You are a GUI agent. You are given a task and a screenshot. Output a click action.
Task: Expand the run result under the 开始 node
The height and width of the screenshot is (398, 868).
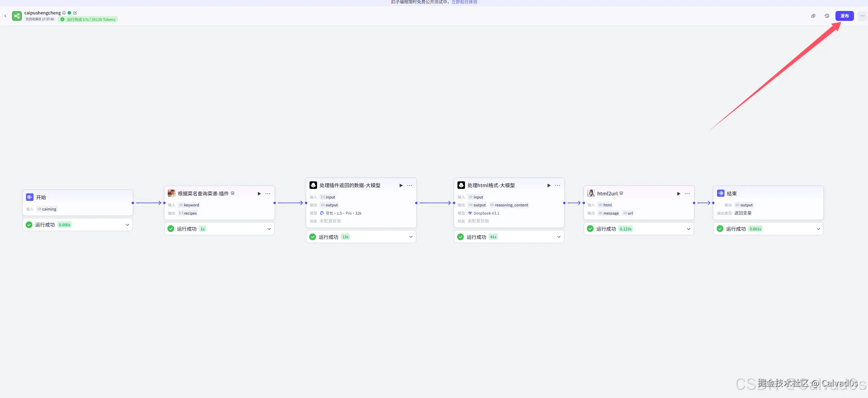point(127,225)
